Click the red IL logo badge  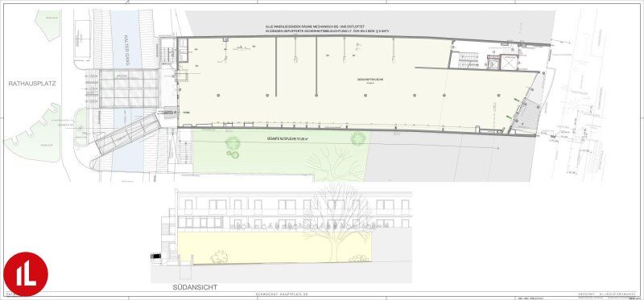[26, 274]
